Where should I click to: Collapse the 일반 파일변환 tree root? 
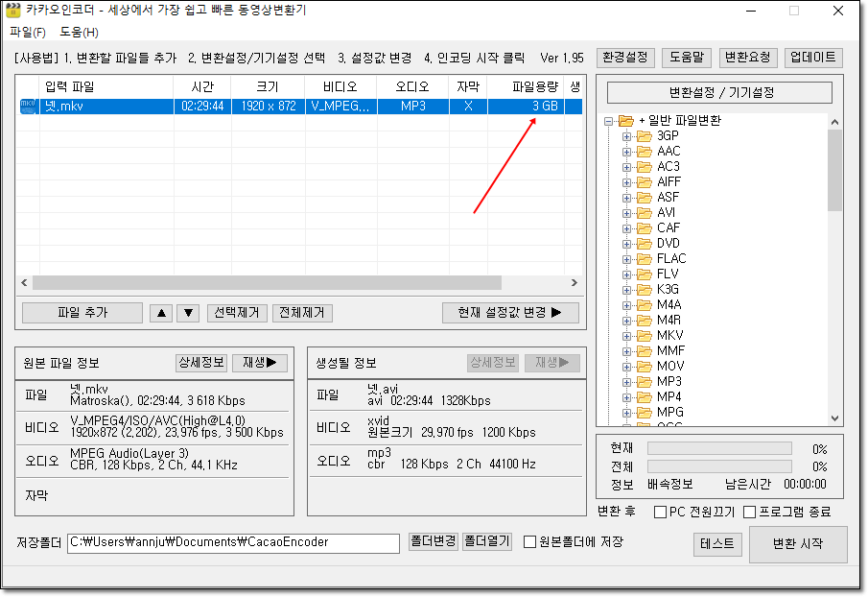point(608,121)
